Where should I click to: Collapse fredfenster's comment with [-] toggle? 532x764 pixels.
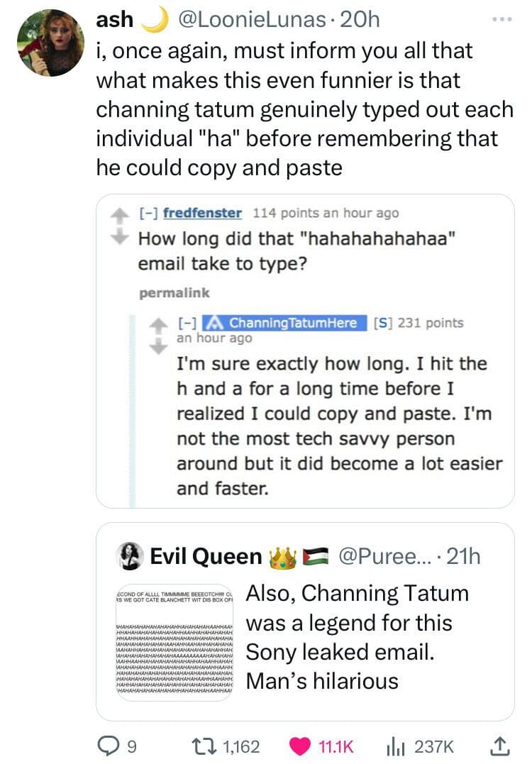click(x=148, y=213)
